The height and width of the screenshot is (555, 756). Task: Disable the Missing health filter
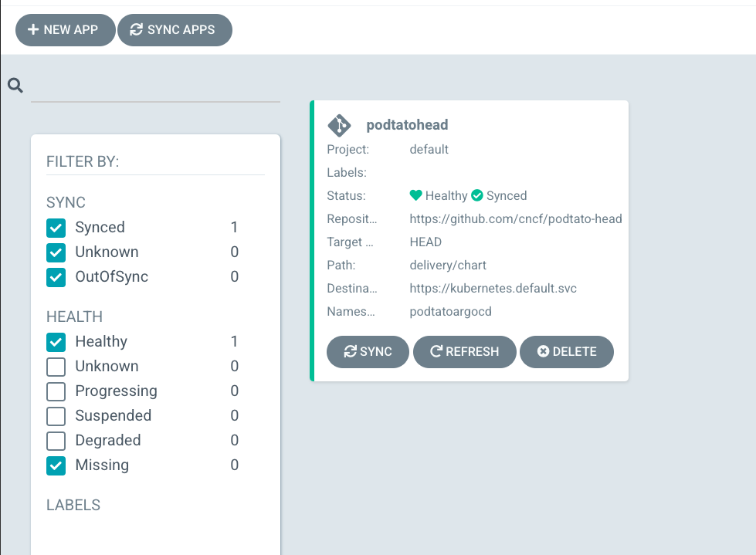pyautogui.click(x=56, y=465)
